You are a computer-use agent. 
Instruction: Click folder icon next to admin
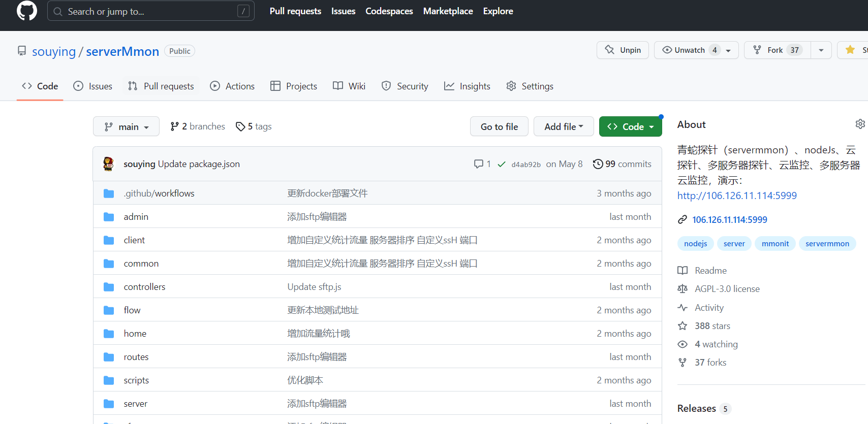(x=109, y=217)
